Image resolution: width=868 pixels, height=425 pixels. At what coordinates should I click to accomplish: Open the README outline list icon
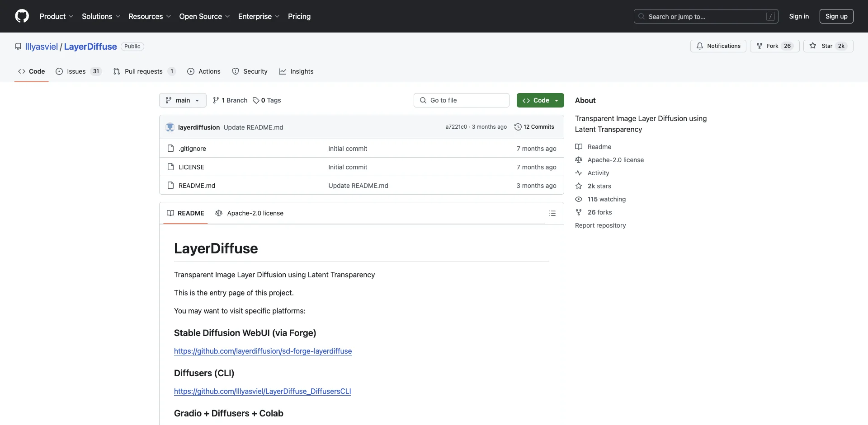click(552, 213)
